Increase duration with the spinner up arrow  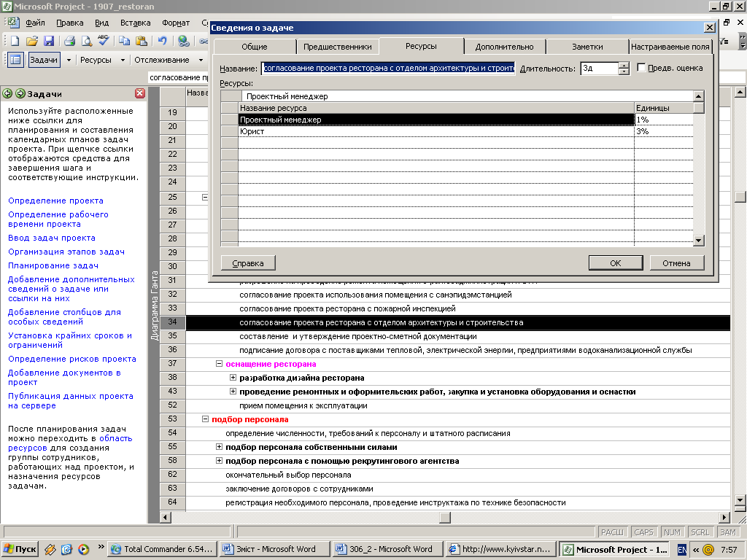(624, 65)
